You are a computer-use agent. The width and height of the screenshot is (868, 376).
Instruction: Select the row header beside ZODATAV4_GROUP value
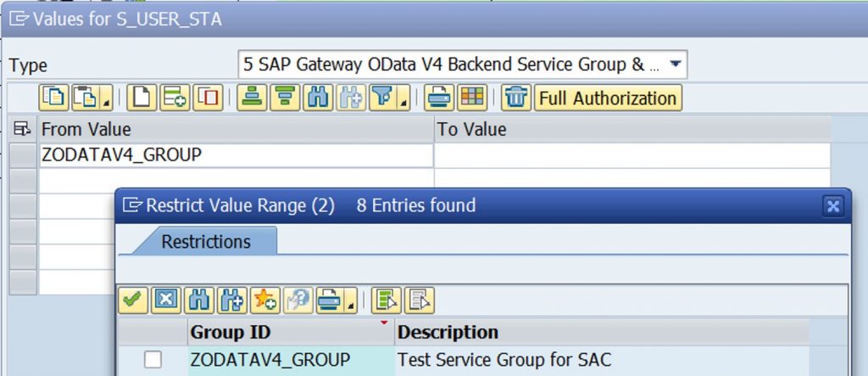[x=23, y=155]
